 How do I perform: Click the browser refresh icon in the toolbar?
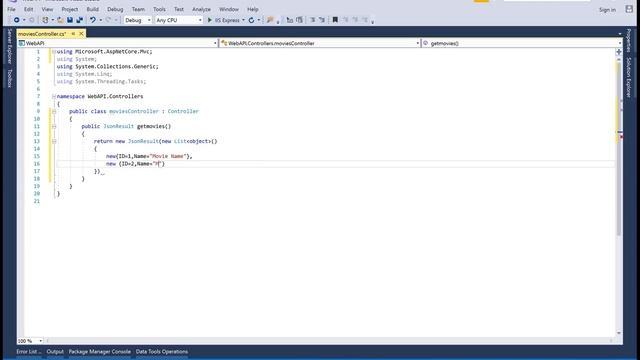[251, 20]
